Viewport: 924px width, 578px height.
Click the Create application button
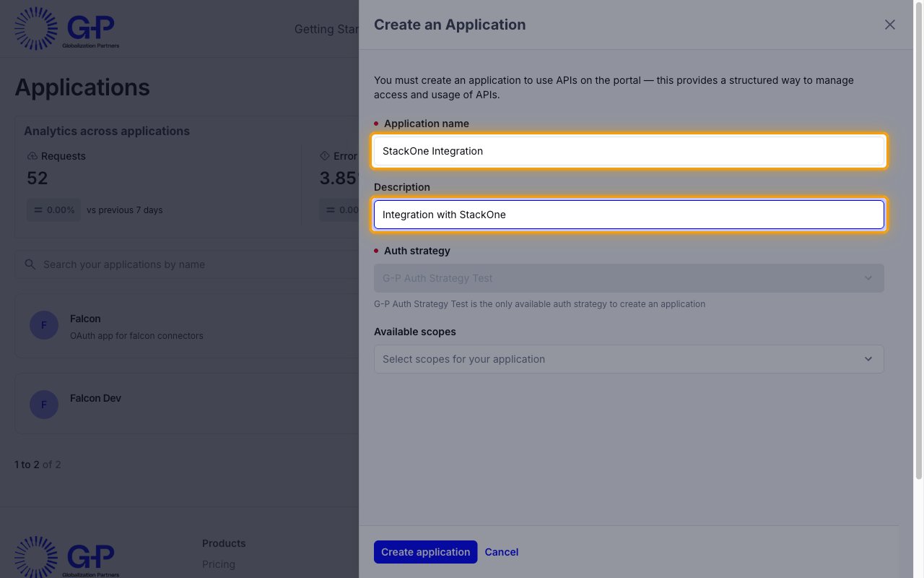425,552
